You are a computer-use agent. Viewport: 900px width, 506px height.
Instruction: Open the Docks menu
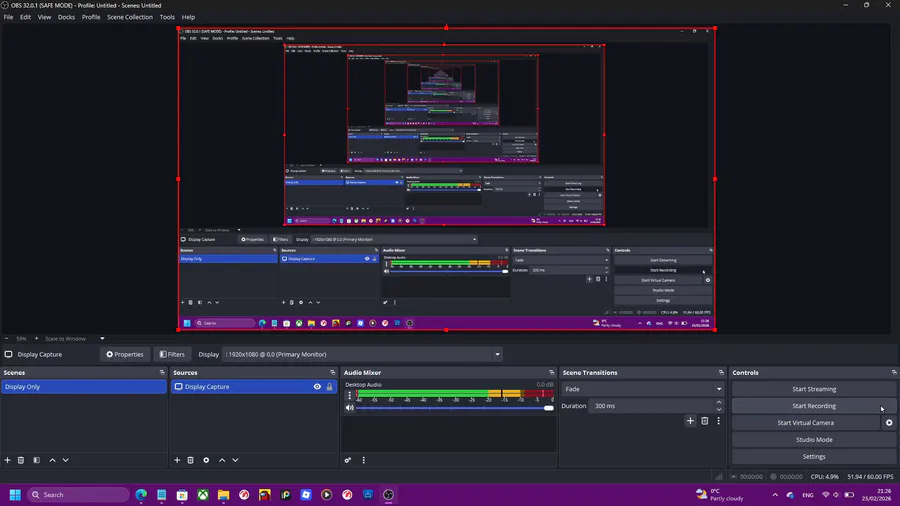click(x=66, y=17)
